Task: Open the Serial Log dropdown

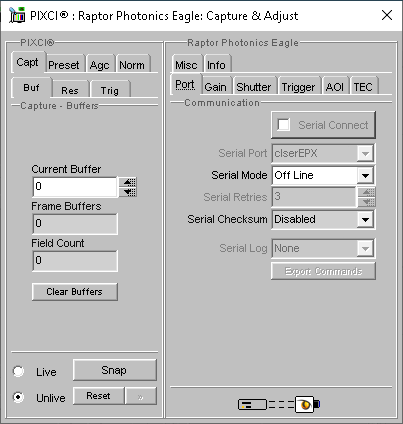Action: click(323, 248)
